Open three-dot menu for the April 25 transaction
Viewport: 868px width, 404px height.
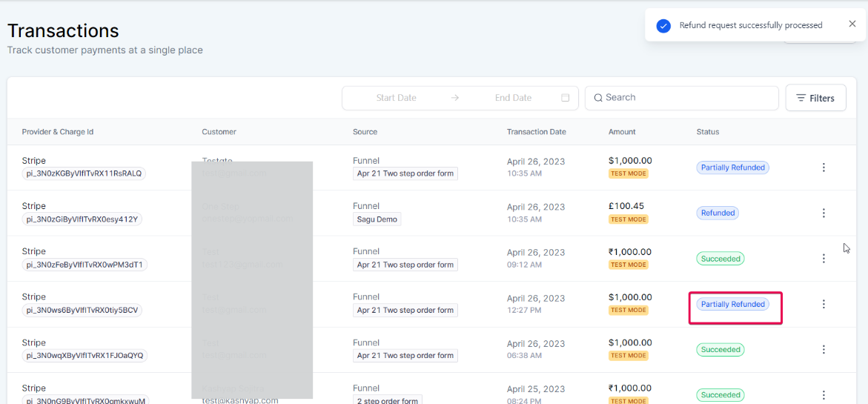coord(824,395)
